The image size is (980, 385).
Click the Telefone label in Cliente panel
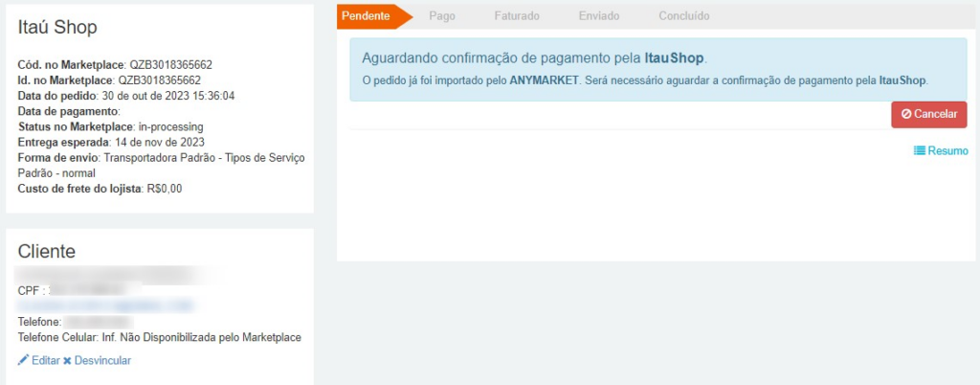[39, 322]
